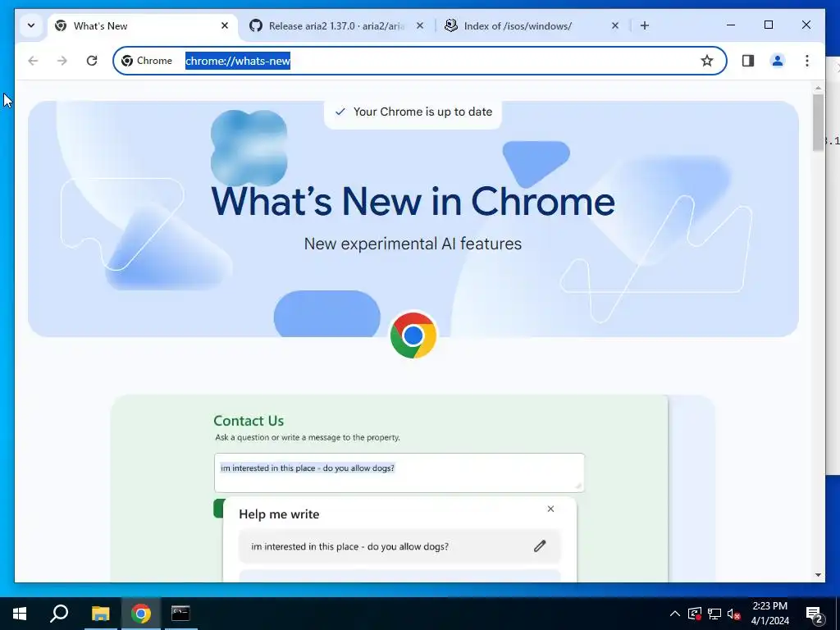Open Chrome's three-dot menu
Screen dimensions: 840x630
pos(807,61)
